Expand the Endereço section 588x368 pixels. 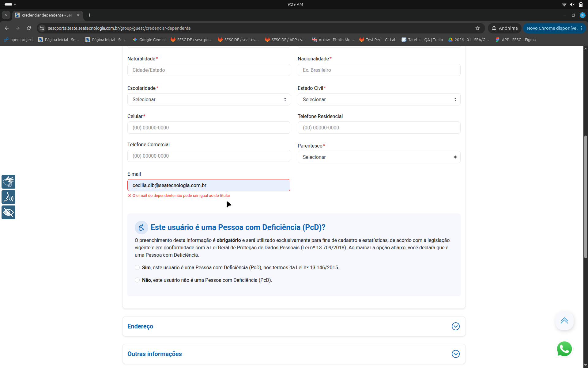pyautogui.click(x=455, y=326)
